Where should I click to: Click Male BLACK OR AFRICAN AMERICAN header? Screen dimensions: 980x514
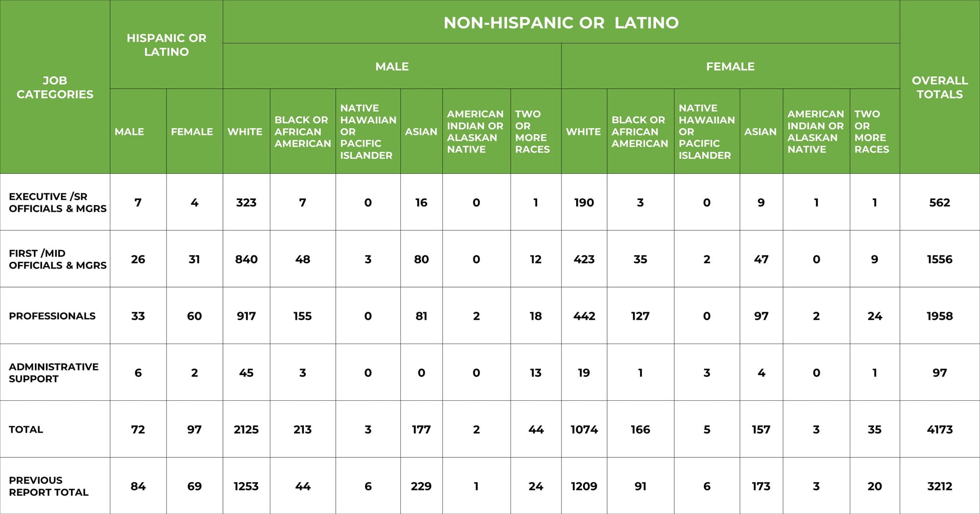[x=303, y=131]
